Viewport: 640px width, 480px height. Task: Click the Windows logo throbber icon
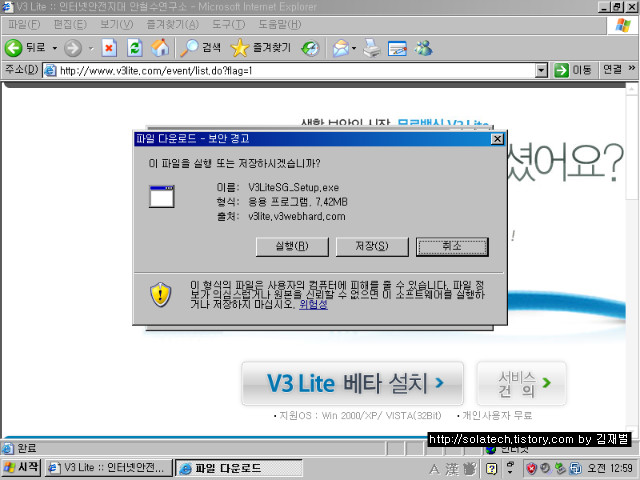coord(623,25)
